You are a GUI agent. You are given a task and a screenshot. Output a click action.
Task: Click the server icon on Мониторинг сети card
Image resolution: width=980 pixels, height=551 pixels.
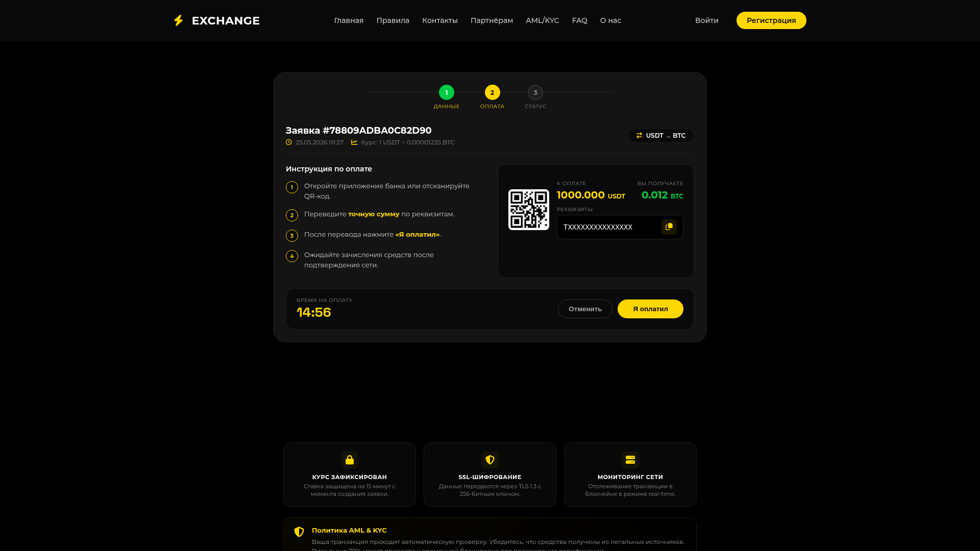coord(630,460)
